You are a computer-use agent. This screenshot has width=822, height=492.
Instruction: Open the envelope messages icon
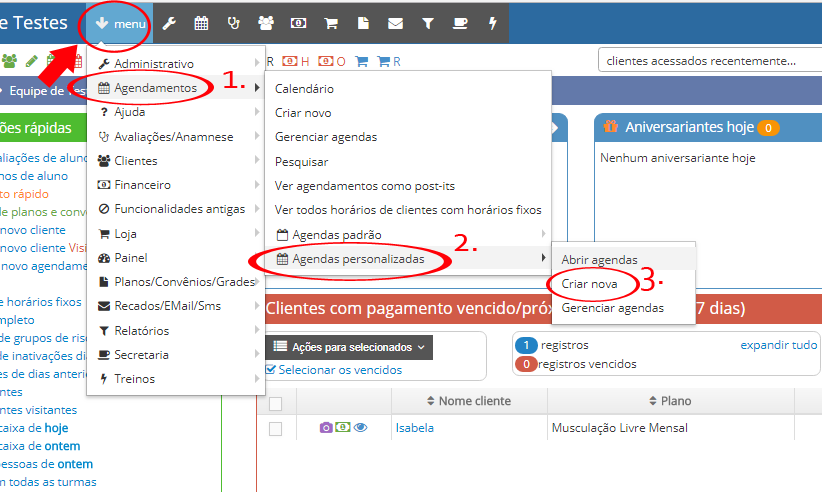395,23
